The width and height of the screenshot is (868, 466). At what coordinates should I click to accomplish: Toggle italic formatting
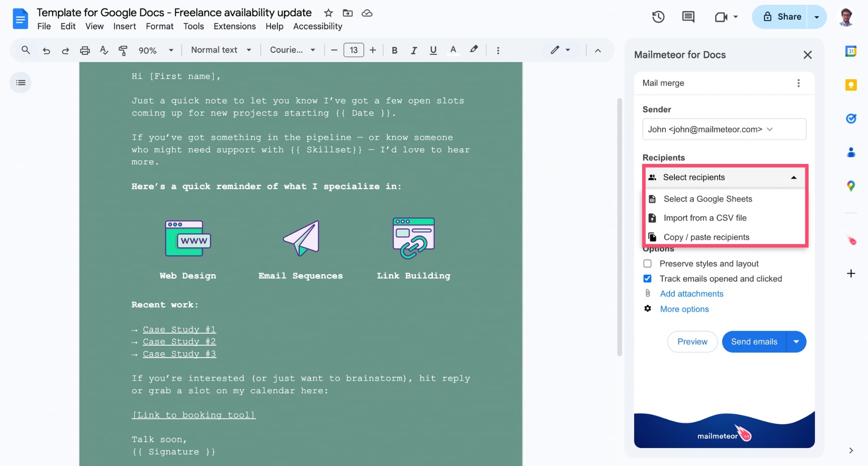414,50
